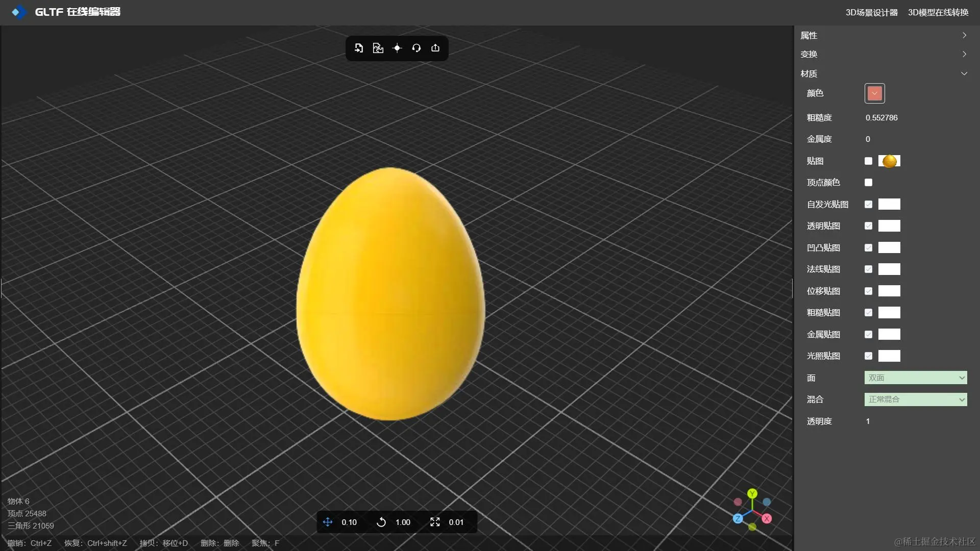This screenshot has width=980, height=551.
Task: Toggle the 位移贴图 checkbox
Action: [x=868, y=291]
